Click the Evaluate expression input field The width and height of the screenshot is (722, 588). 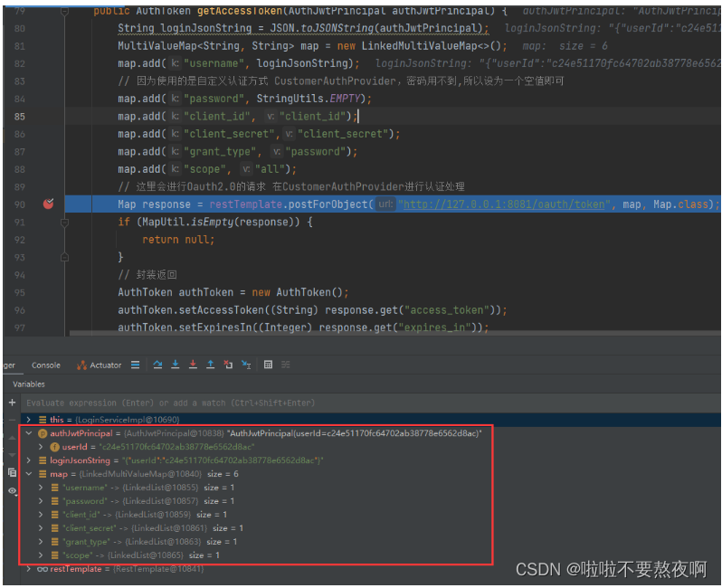point(371,403)
